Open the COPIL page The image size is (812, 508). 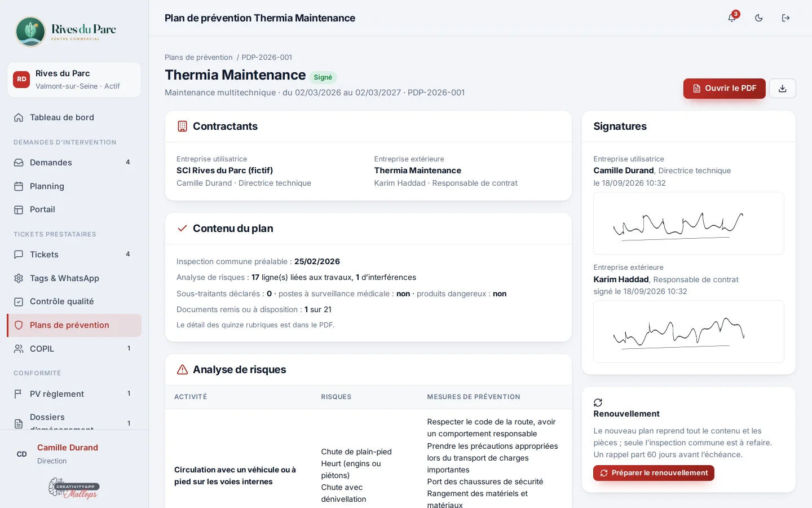tap(74, 349)
